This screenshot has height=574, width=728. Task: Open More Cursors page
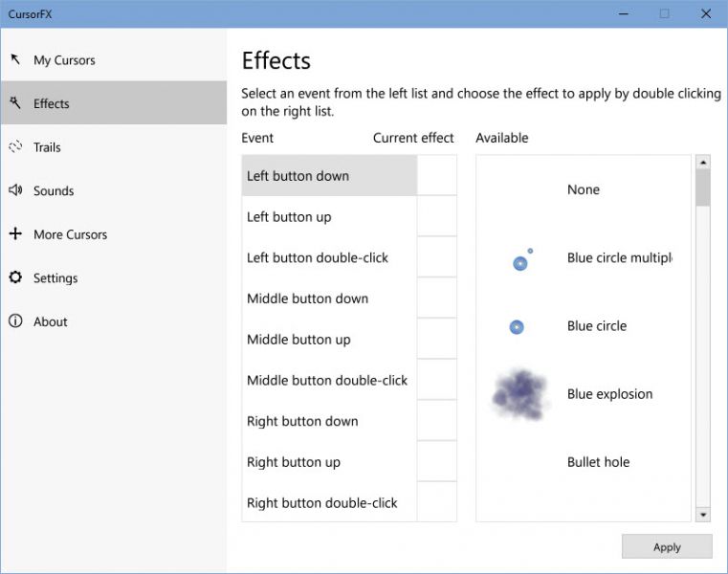114,233
